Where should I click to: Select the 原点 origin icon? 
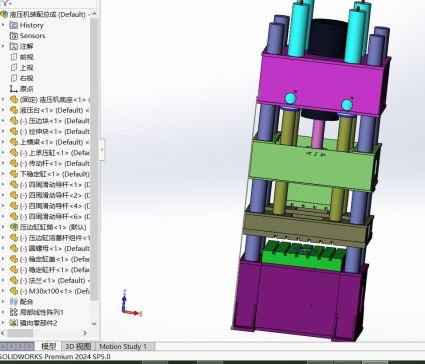[x=14, y=89]
